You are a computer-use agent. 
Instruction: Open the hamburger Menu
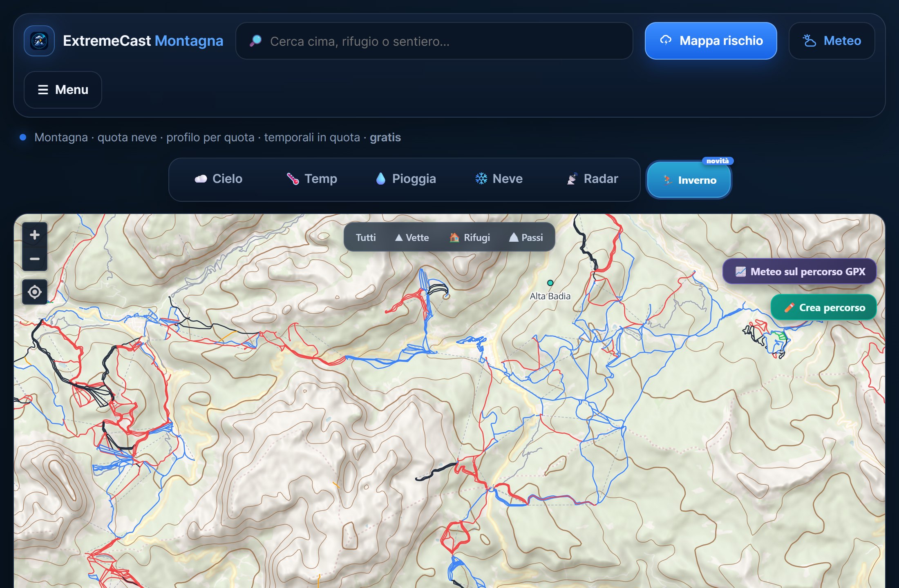[63, 90]
